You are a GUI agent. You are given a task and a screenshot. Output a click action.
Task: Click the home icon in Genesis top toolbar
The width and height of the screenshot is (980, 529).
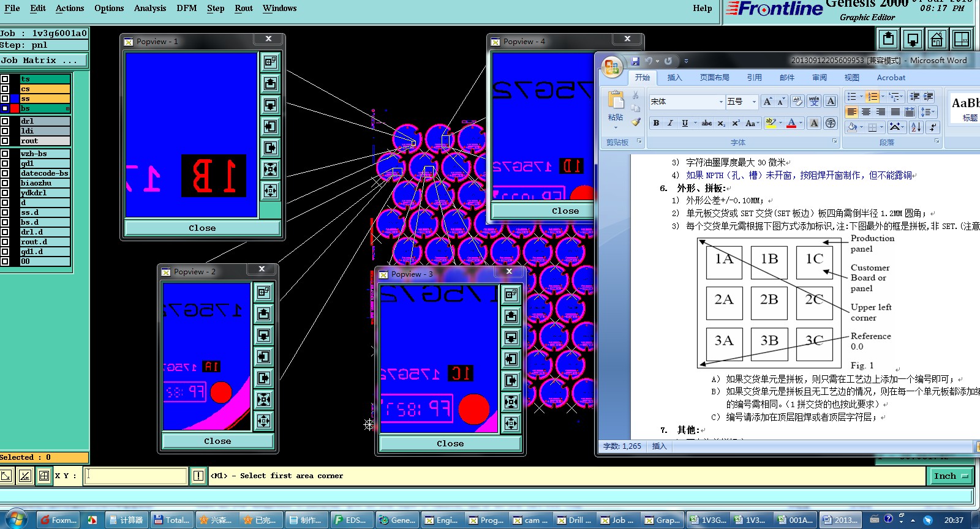click(x=937, y=39)
